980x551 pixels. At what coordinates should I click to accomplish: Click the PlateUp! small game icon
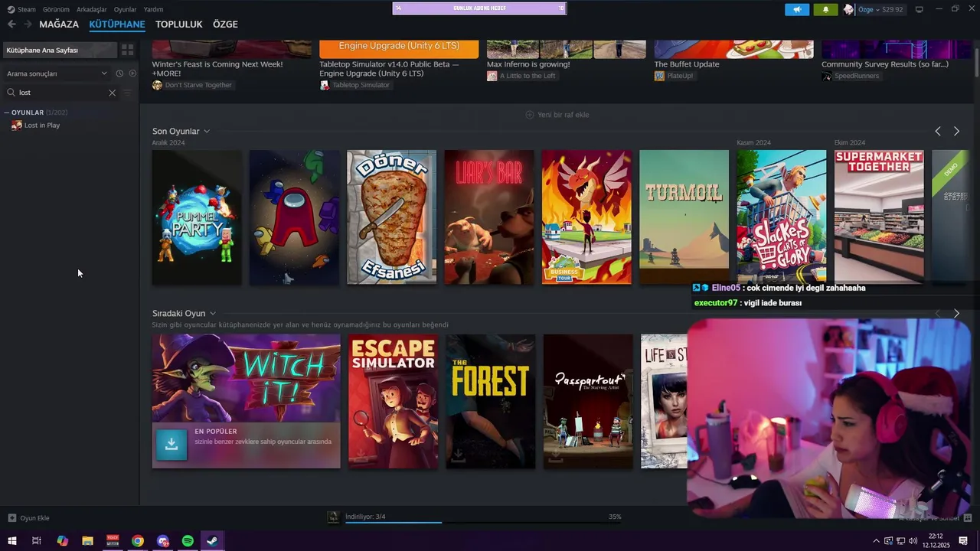coord(659,76)
